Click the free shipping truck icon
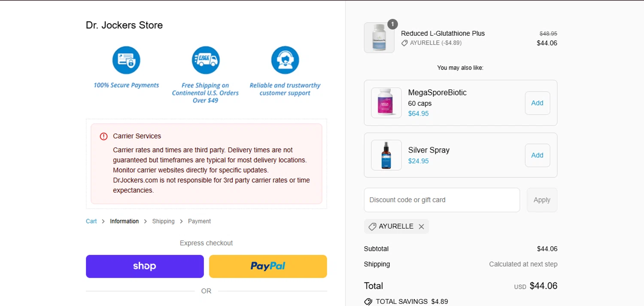The image size is (644, 306). [x=206, y=60]
